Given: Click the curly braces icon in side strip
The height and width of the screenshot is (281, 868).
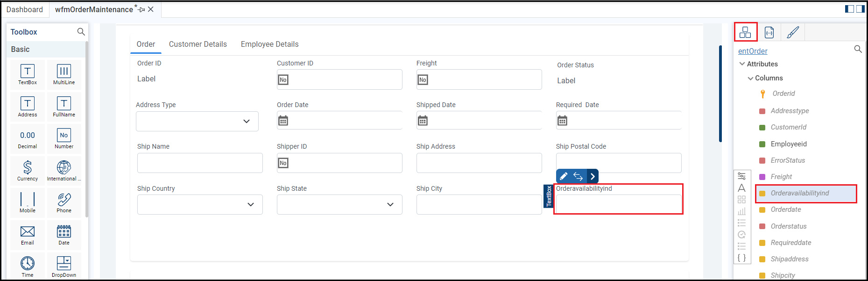Looking at the screenshot, I should [741, 258].
